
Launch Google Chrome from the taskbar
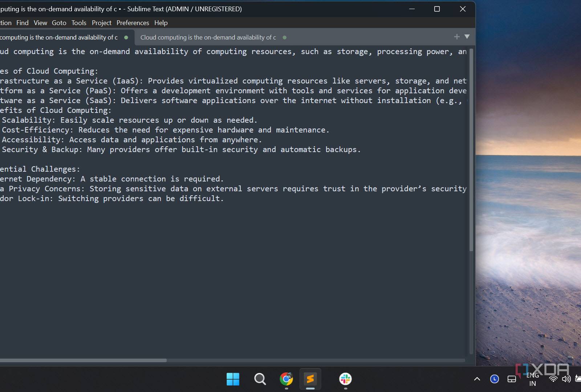coord(286,379)
